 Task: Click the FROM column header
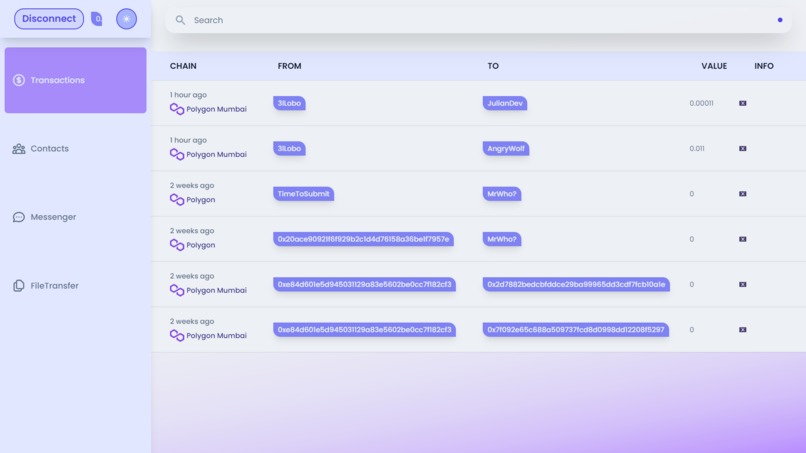click(x=289, y=66)
